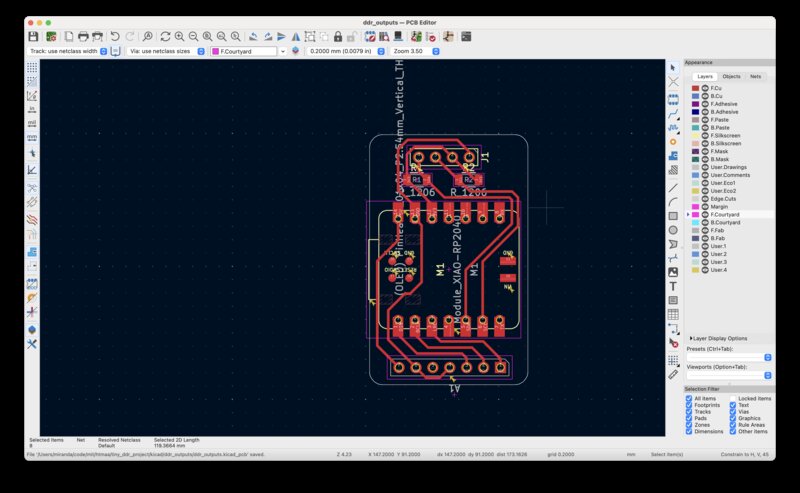Switch to the Objects tab
Image resolution: width=800 pixels, height=493 pixels.
point(731,76)
